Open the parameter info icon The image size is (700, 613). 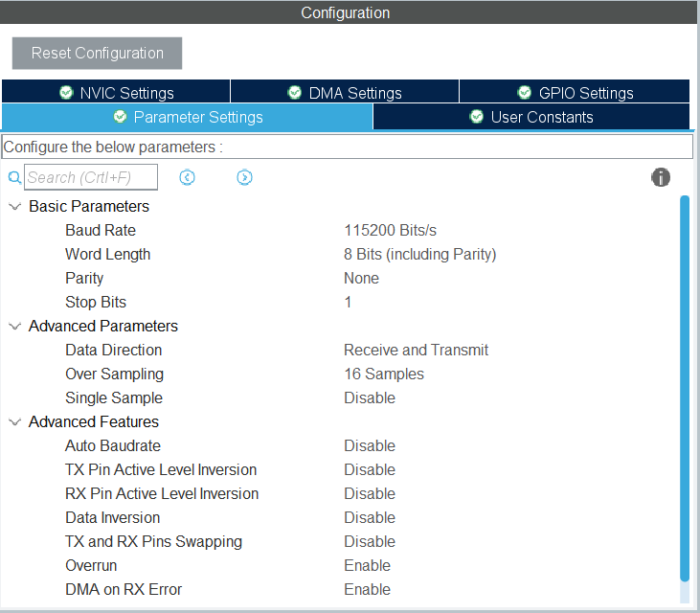point(661,177)
